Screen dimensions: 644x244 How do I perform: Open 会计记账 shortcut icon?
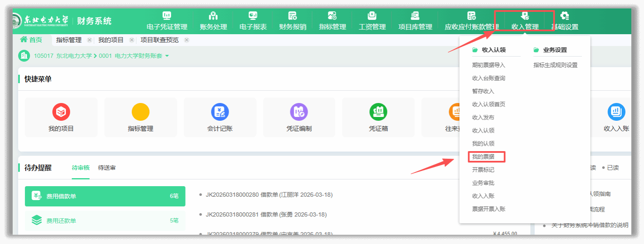pyautogui.click(x=220, y=112)
